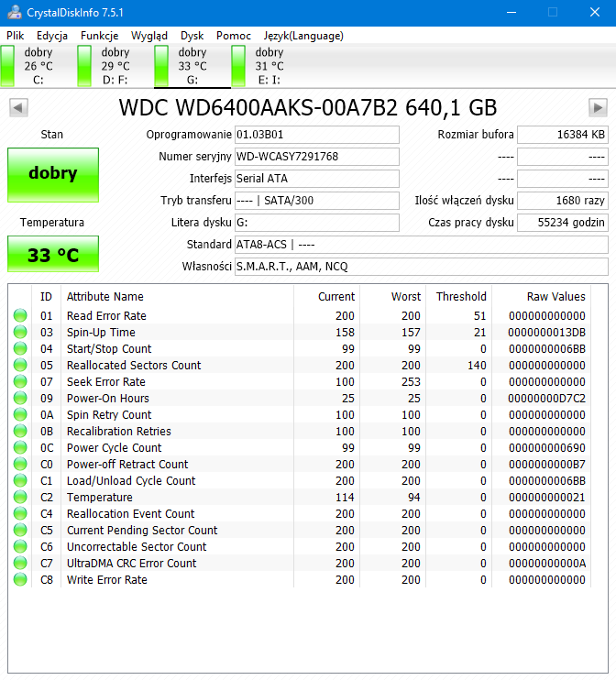The image size is (616, 680).
Task: Click the S.M.A.R.T., AAM, NCQ features field
Action: point(422,267)
